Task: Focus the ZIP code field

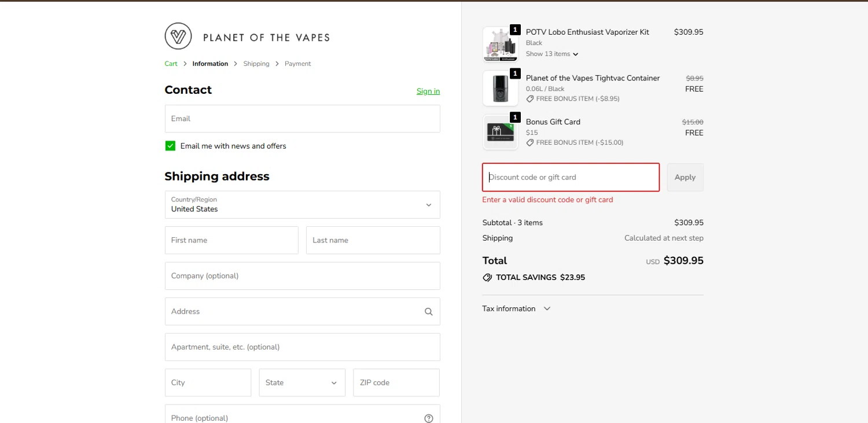Action: point(396,382)
